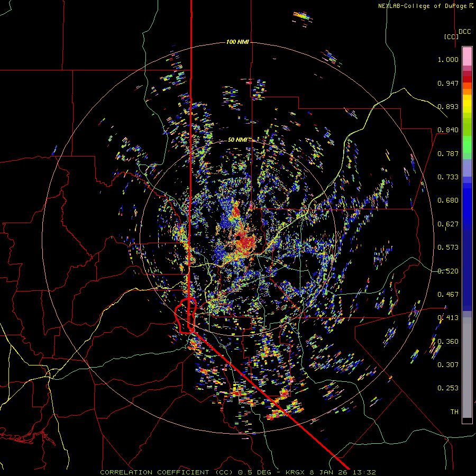Select the 1.000 legend value
Image resolution: width=476 pixels, height=476 pixels.
point(448,59)
